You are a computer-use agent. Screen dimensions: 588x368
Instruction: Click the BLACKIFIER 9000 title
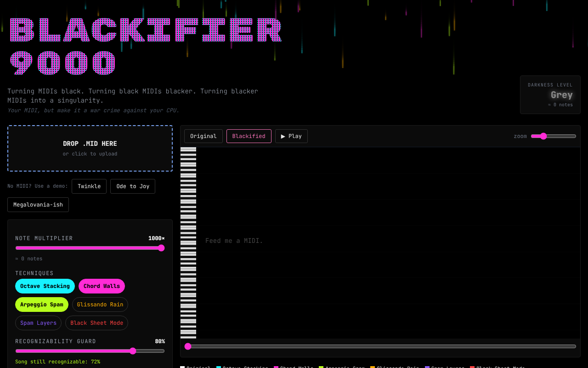click(x=146, y=47)
